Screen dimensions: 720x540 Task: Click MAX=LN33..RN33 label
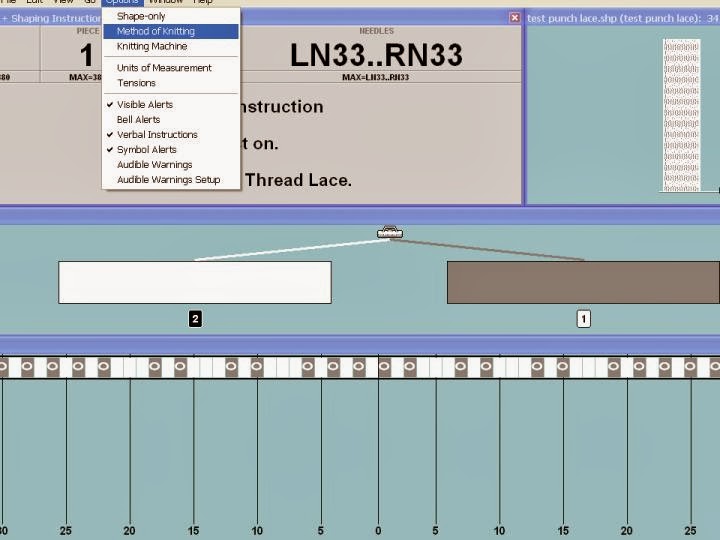[376, 77]
